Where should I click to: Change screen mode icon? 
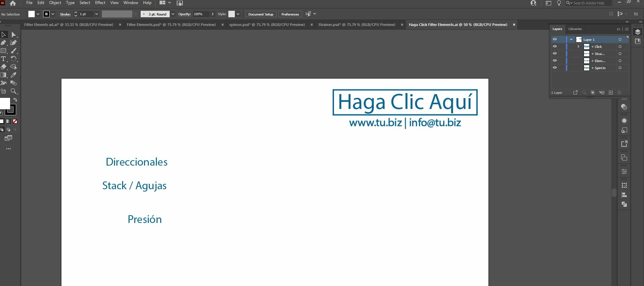(x=8, y=138)
